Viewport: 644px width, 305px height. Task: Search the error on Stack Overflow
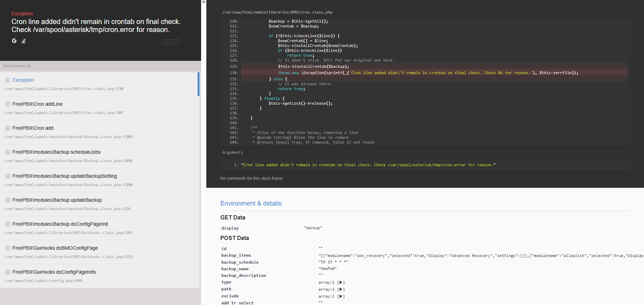[24, 41]
